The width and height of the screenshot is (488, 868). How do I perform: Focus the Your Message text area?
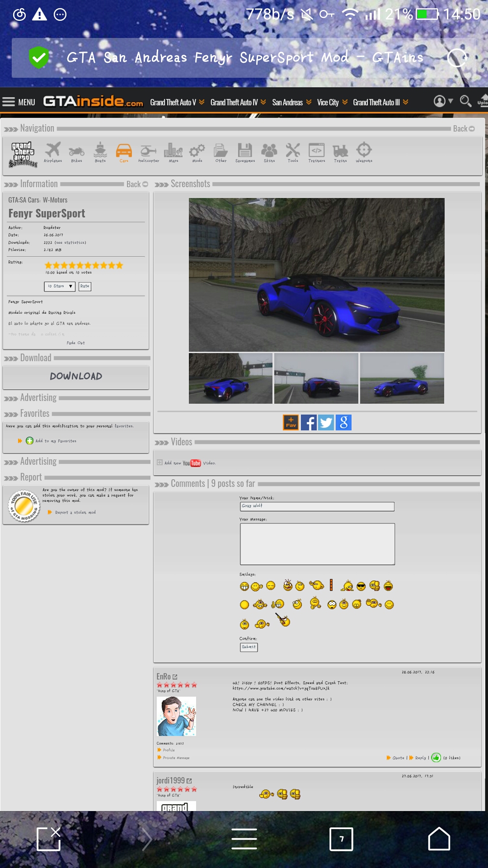coord(317,544)
